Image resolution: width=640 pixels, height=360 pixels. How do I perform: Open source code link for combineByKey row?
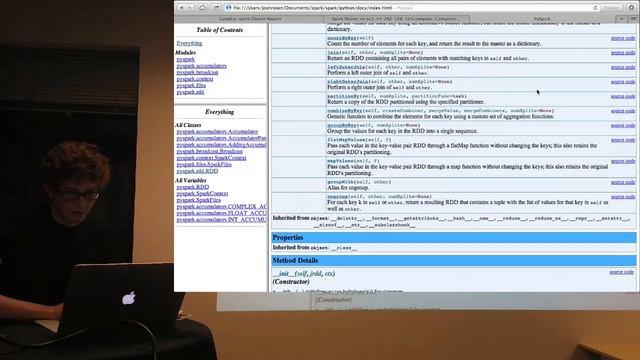pos(623,111)
